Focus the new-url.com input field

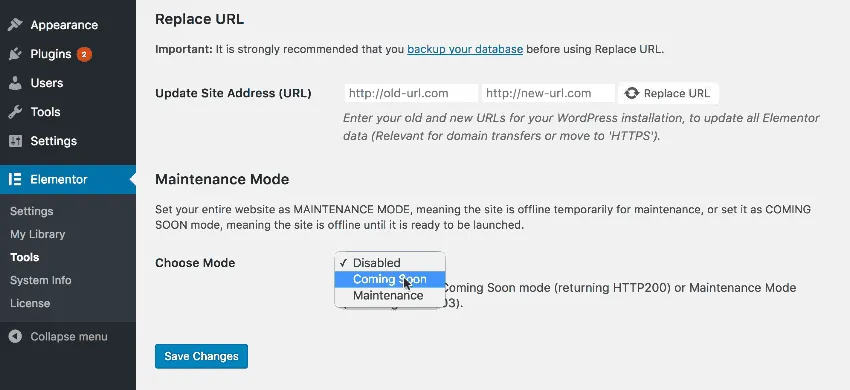pyautogui.click(x=549, y=93)
